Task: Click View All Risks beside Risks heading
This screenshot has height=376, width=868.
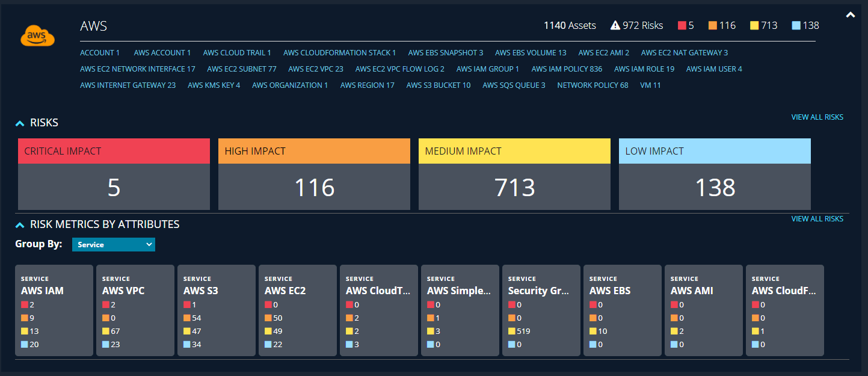Action: click(x=817, y=117)
